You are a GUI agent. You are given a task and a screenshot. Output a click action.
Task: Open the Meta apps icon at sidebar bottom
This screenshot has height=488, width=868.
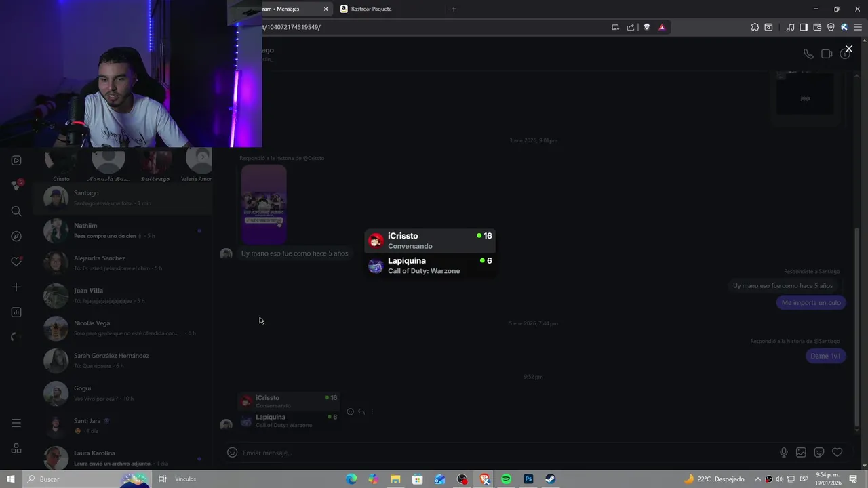[16, 449]
